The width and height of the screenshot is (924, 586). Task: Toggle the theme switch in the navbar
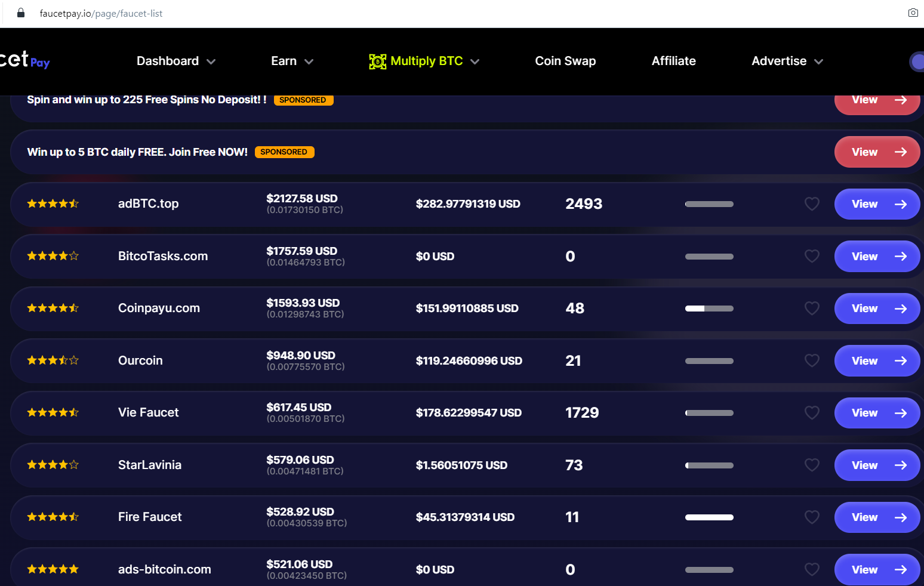[916, 61]
